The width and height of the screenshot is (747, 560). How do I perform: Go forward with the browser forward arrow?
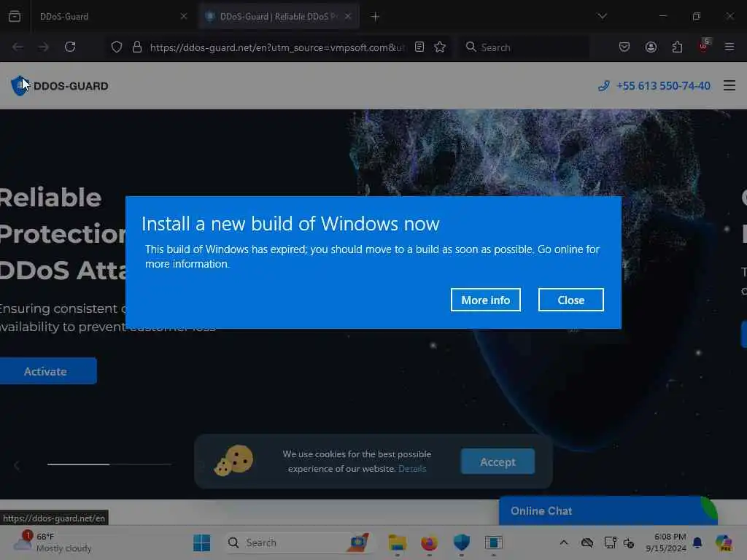[44, 47]
